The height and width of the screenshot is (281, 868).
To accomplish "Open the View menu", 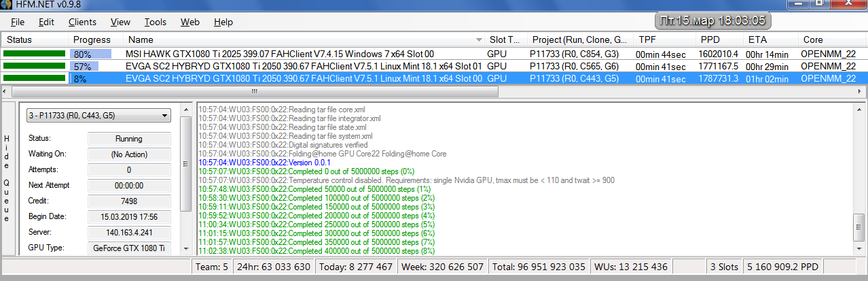I will (x=120, y=22).
